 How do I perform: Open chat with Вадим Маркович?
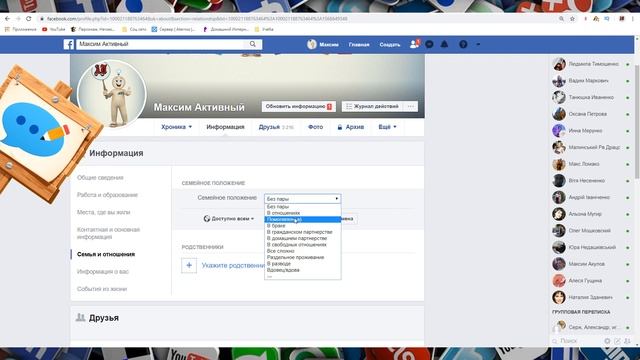pyautogui.click(x=591, y=81)
